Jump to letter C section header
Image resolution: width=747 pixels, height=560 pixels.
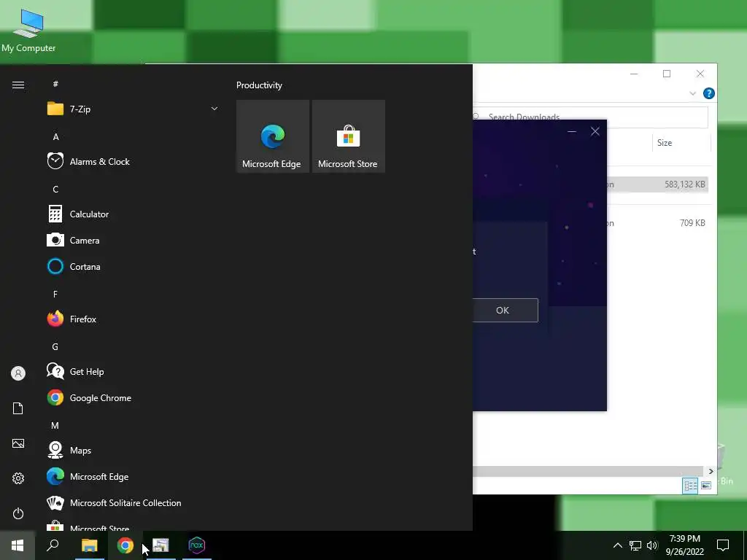pyautogui.click(x=55, y=189)
